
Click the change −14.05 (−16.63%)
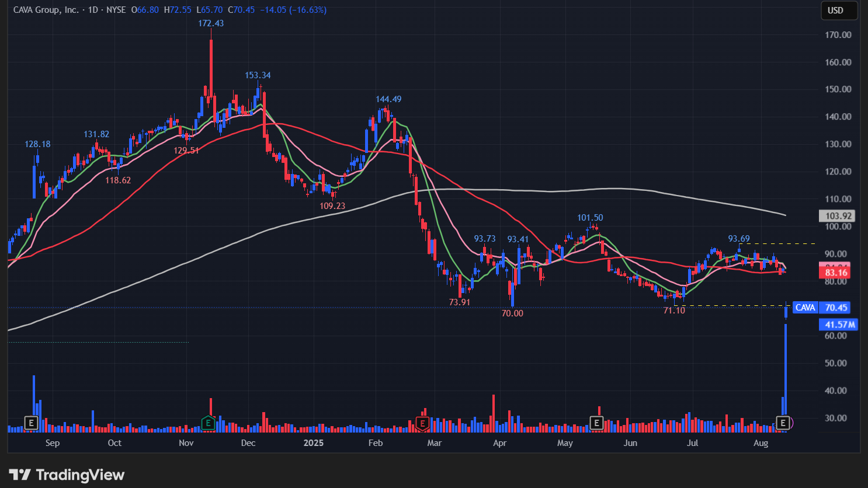293,10
